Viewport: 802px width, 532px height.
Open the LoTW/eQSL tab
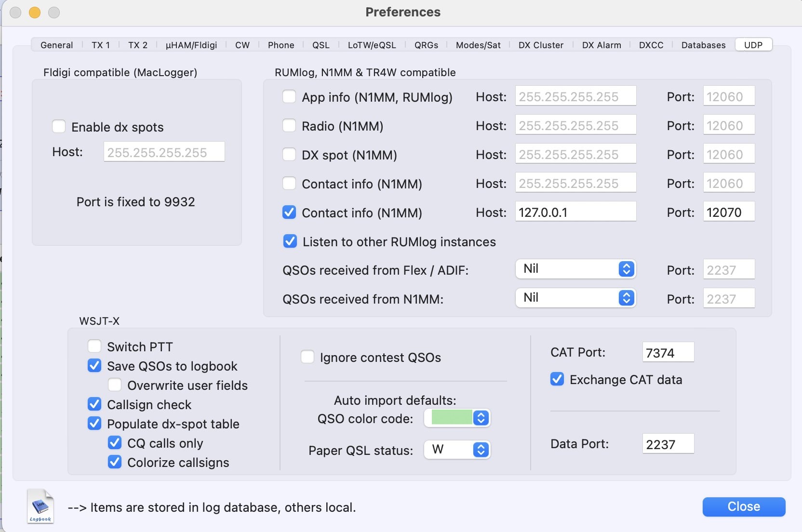pyautogui.click(x=372, y=45)
